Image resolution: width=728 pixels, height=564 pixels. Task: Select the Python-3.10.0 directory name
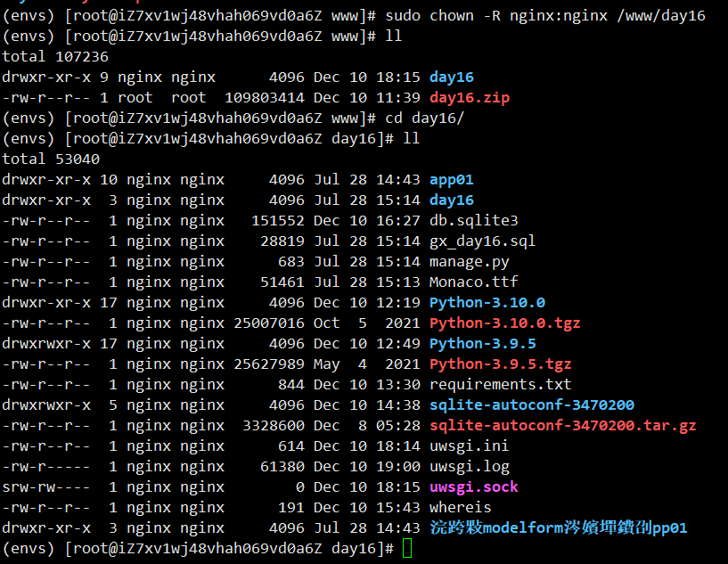(487, 303)
